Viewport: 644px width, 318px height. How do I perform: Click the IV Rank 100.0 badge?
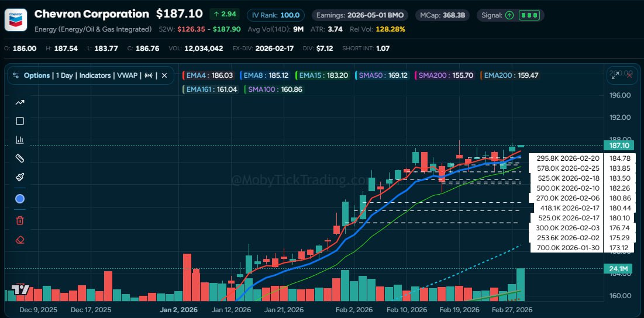(x=274, y=15)
